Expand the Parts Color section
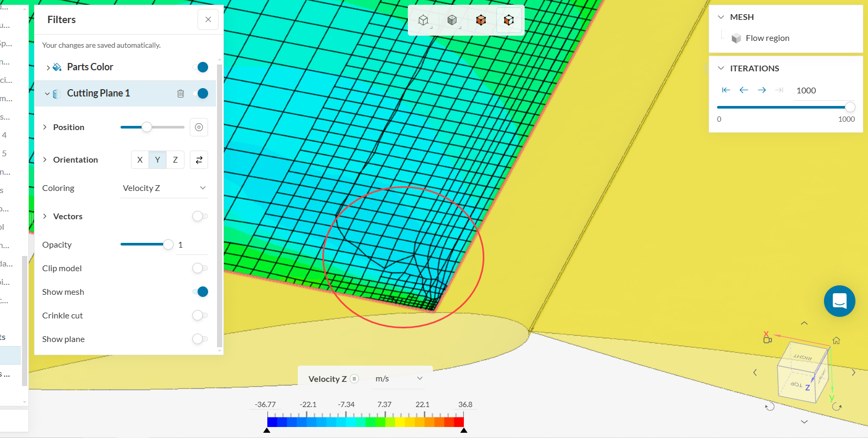This screenshot has width=868, height=438. (48, 68)
